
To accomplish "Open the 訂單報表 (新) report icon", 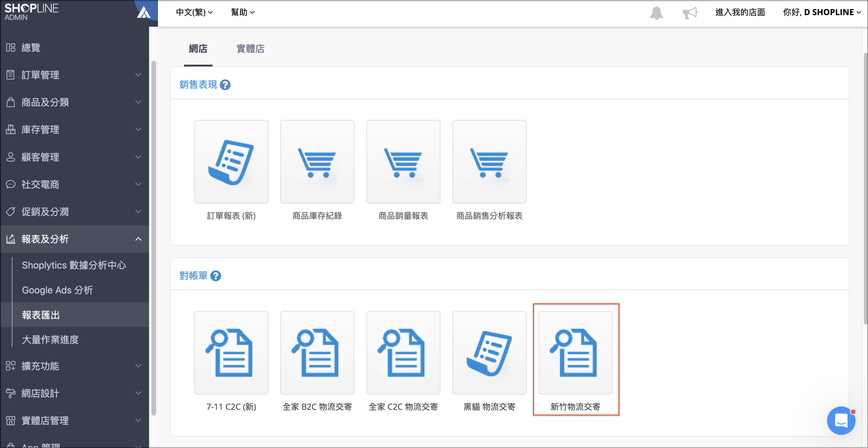I will (231, 162).
